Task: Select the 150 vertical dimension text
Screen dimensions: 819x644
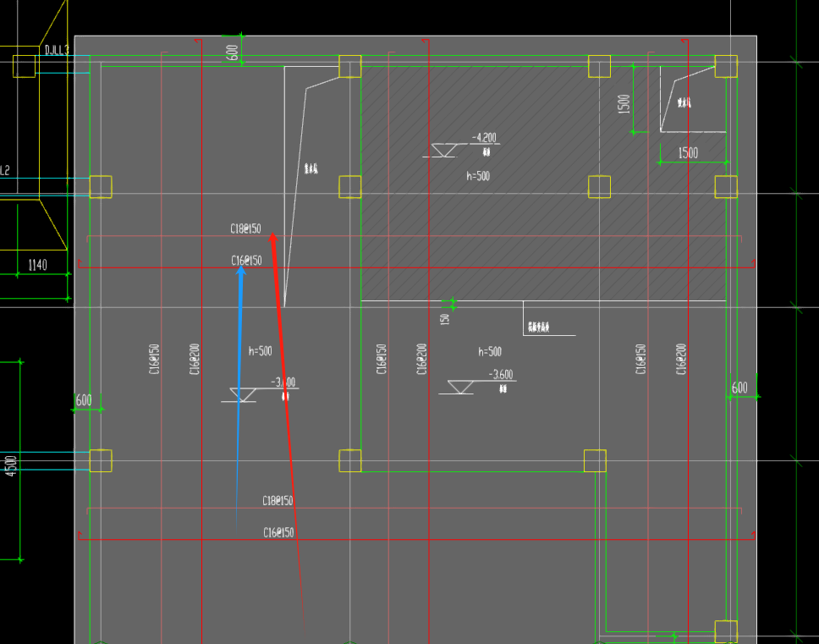Action: (x=444, y=319)
